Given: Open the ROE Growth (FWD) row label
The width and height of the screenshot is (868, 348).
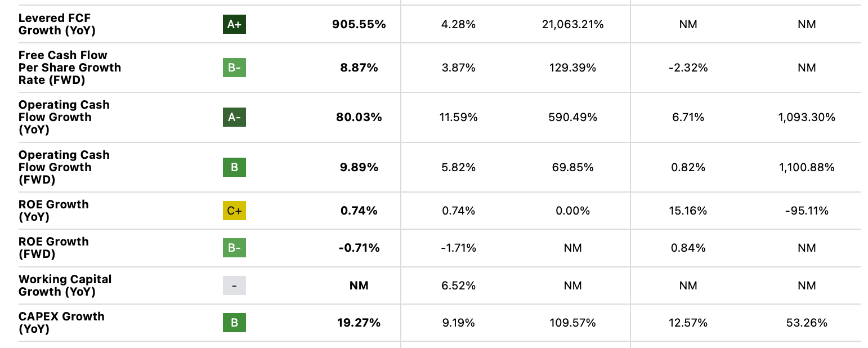Looking at the screenshot, I should 53,248.
